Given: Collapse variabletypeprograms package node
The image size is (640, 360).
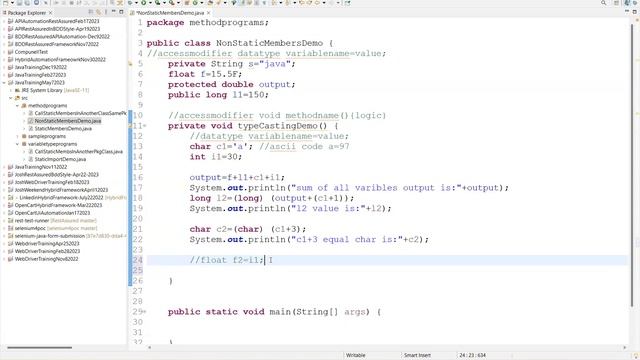Looking at the screenshot, I should click(18, 144).
